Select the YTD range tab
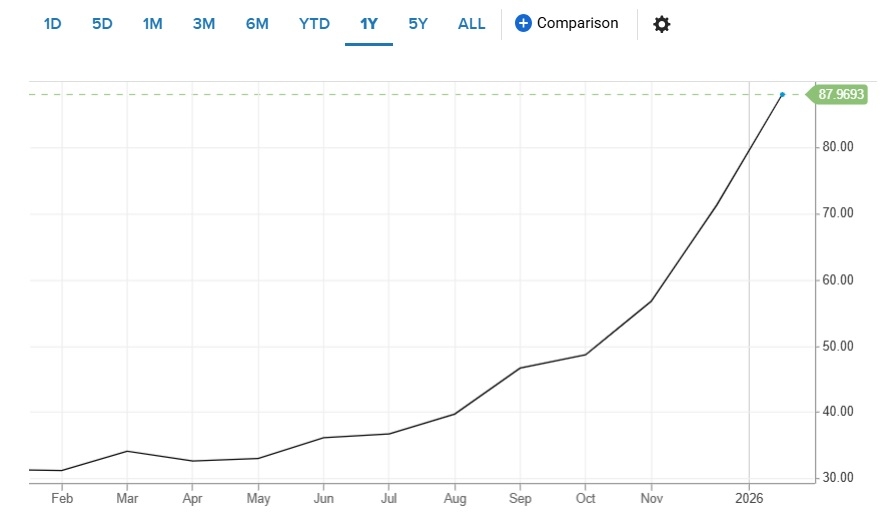Screen dimensions: 892x528 [314, 24]
